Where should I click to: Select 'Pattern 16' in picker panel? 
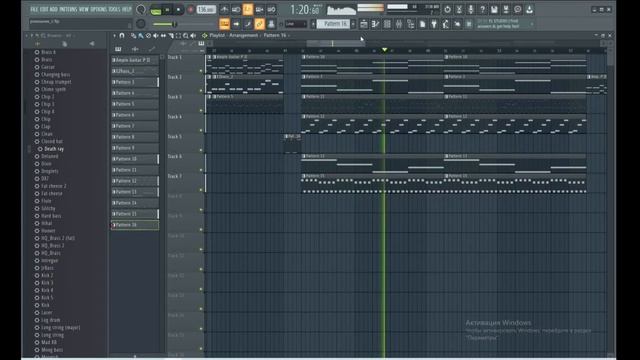pos(135,225)
